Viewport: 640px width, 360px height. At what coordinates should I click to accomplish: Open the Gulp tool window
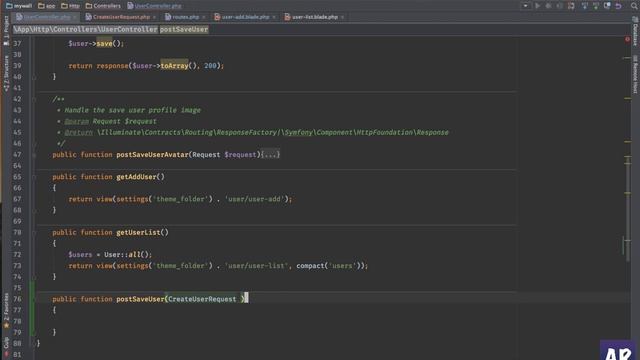click(x=6, y=346)
